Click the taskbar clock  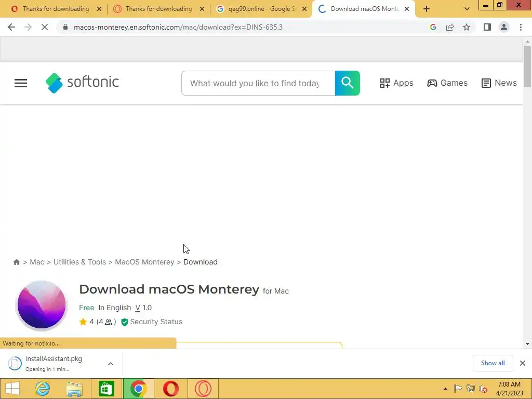pyautogui.click(x=509, y=389)
